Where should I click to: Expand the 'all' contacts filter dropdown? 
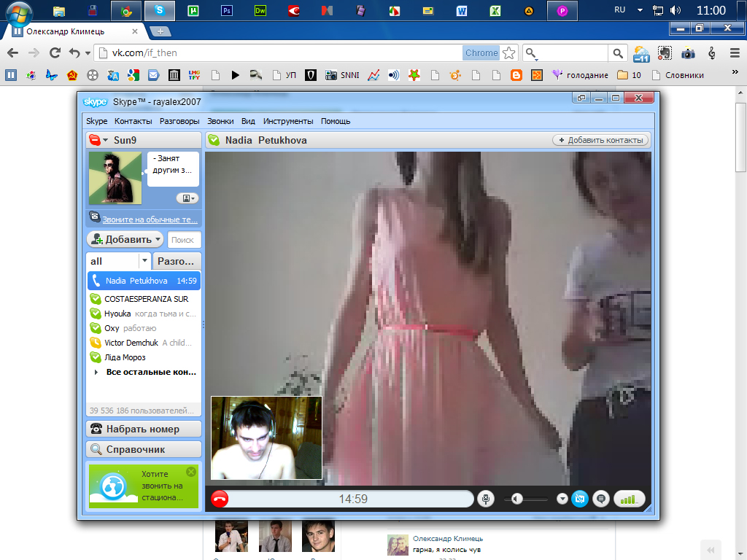[x=144, y=261]
